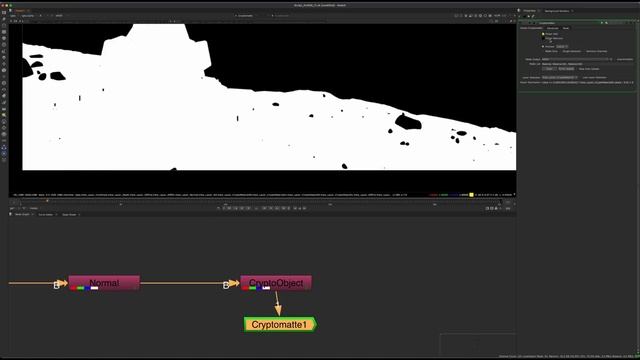This screenshot has height=360, width=640.
Task: Toggle the Preview checkbox
Action: coord(543,47)
